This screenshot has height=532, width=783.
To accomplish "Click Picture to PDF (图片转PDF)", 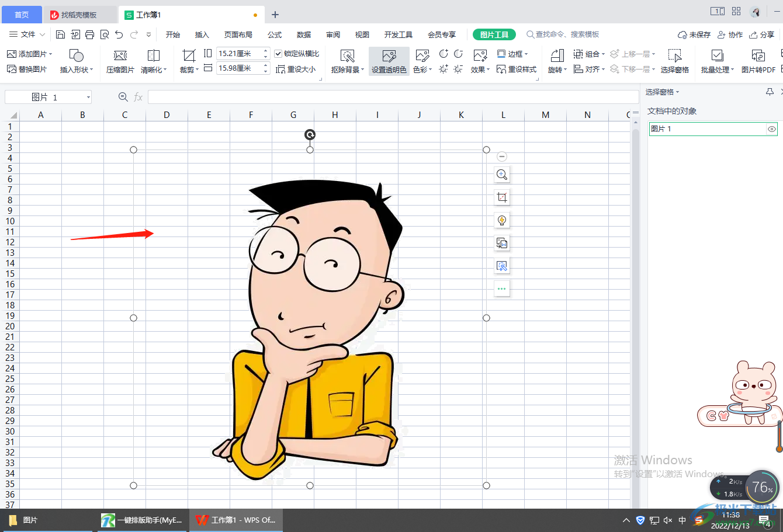I will (x=758, y=61).
